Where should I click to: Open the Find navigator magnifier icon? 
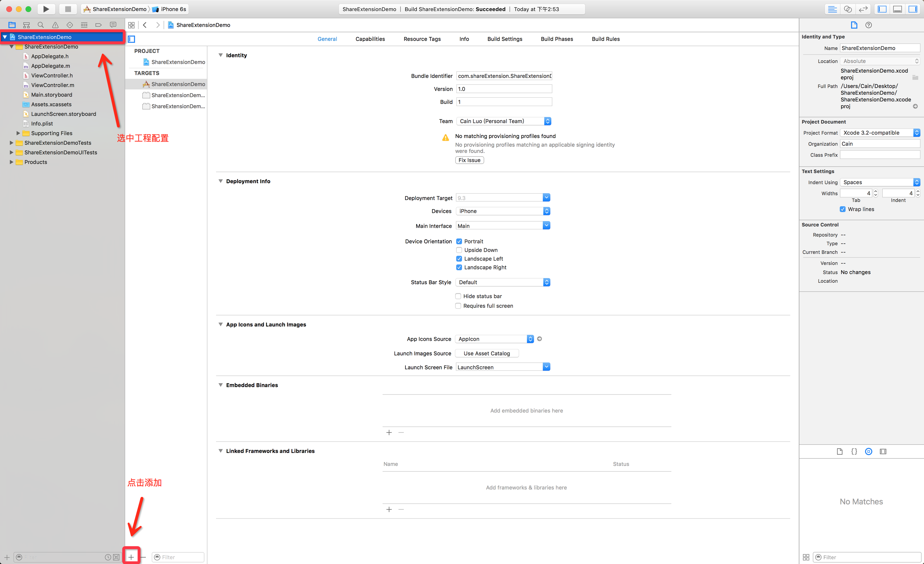point(41,25)
